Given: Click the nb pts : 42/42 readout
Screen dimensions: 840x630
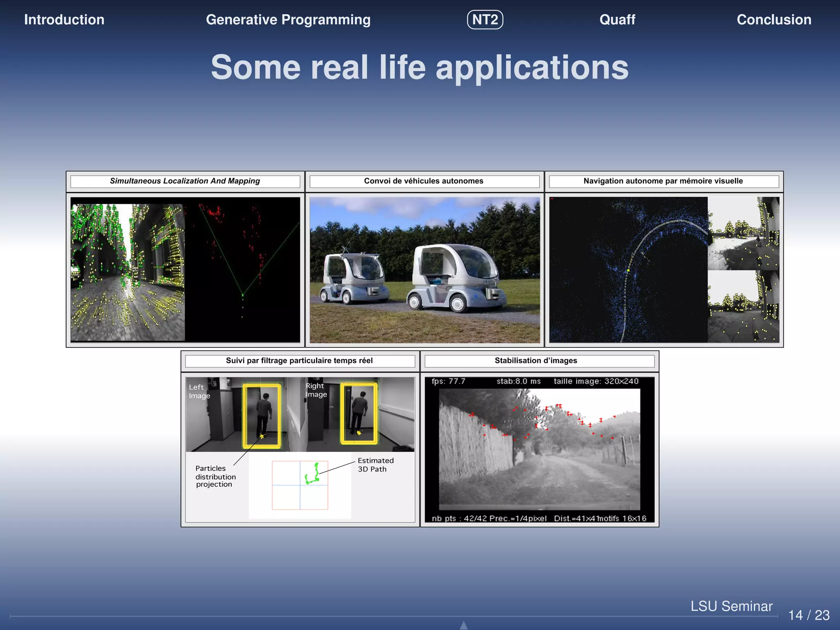Looking at the screenshot, I should point(459,518).
